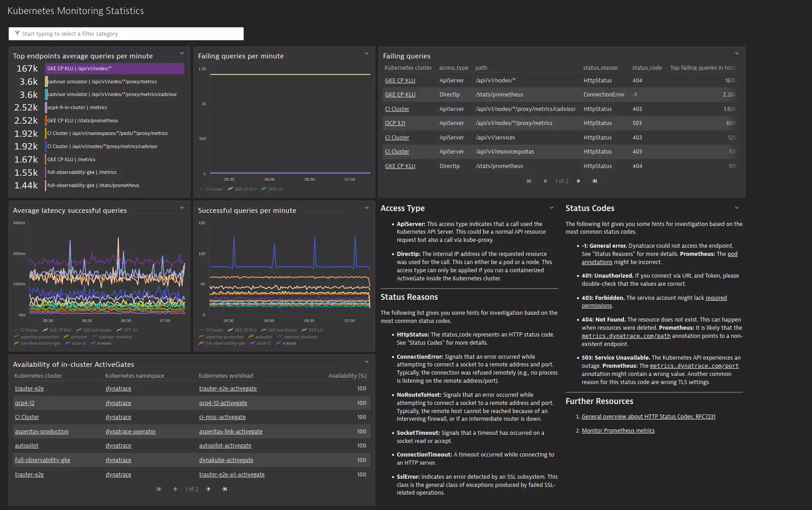Follow the GKE CP KLU cluster link
The height and width of the screenshot is (510, 812).
tap(400, 80)
